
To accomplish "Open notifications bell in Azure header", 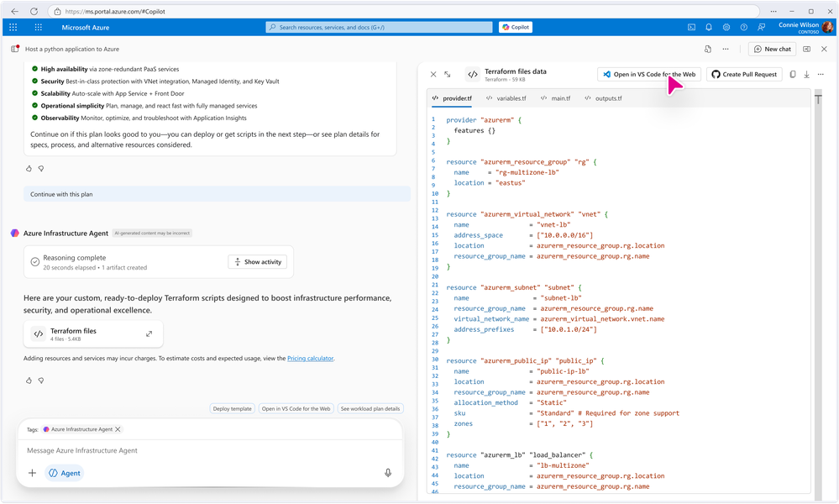I will pos(709,27).
